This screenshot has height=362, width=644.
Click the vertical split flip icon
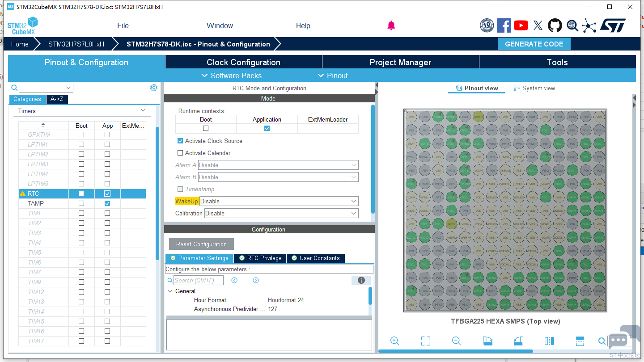coord(549,341)
